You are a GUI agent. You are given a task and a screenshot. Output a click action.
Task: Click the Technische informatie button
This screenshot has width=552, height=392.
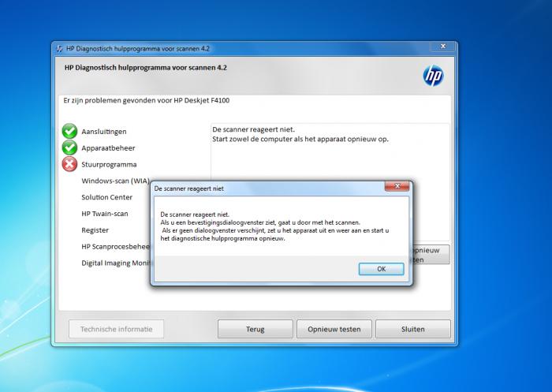[x=116, y=329]
